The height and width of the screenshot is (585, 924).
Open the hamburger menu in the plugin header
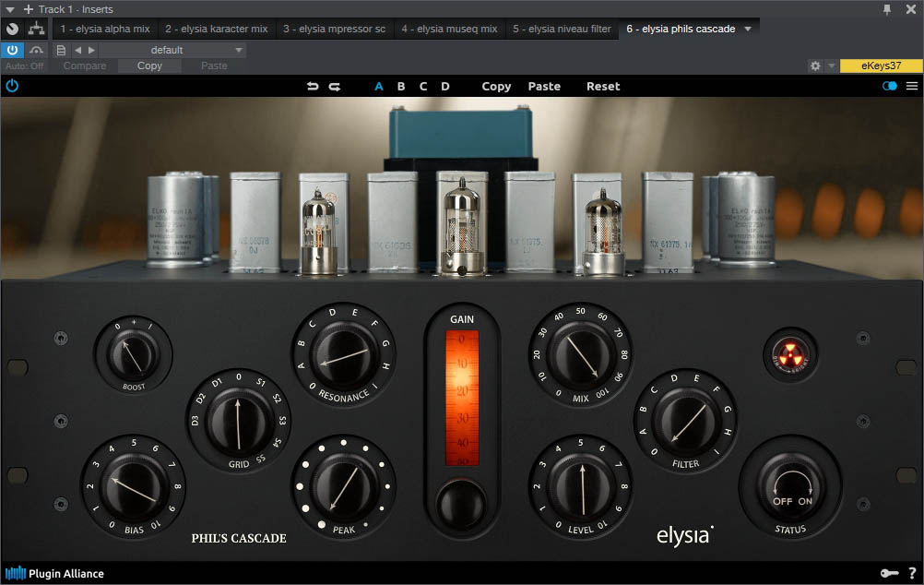point(911,86)
